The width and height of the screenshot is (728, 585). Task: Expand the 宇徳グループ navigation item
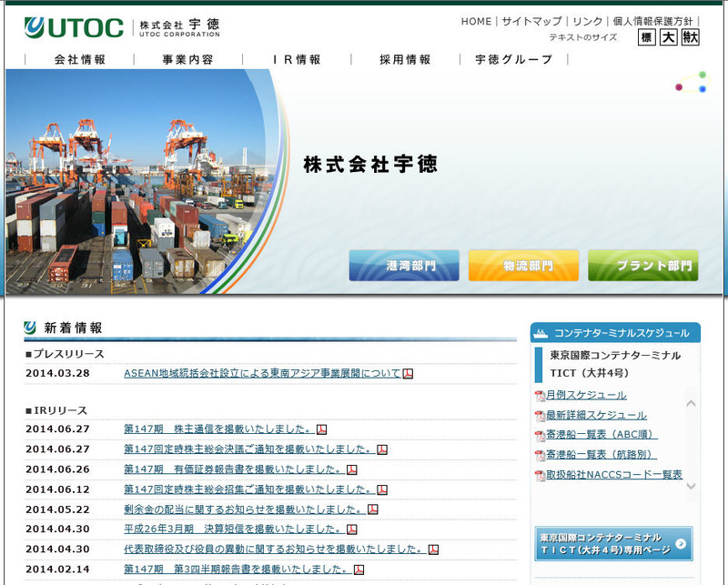tap(514, 59)
